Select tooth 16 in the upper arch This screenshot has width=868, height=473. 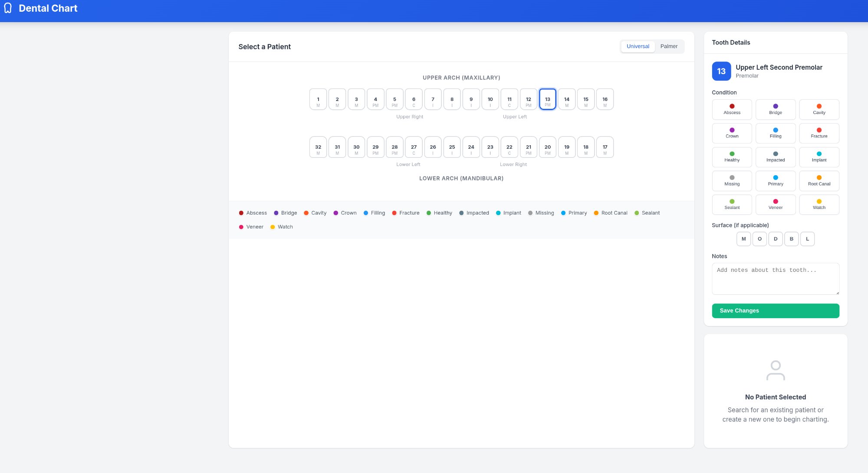pos(605,99)
